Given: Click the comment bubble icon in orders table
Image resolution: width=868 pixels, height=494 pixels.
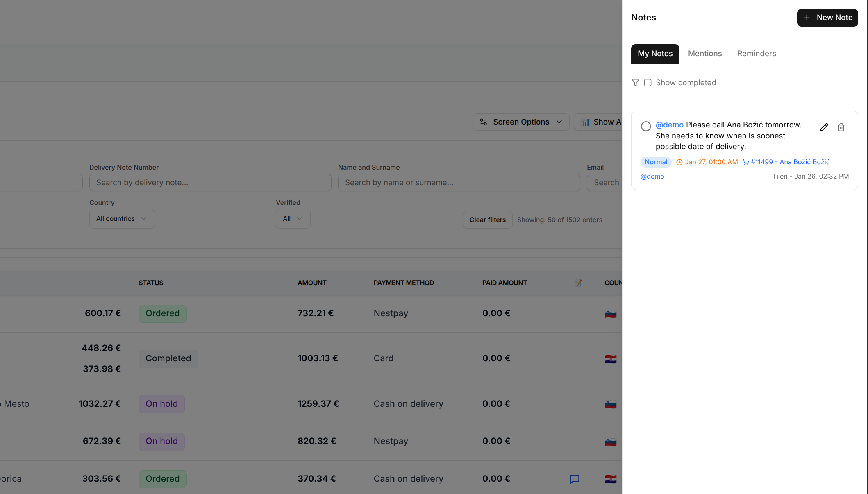Looking at the screenshot, I should point(574,479).
